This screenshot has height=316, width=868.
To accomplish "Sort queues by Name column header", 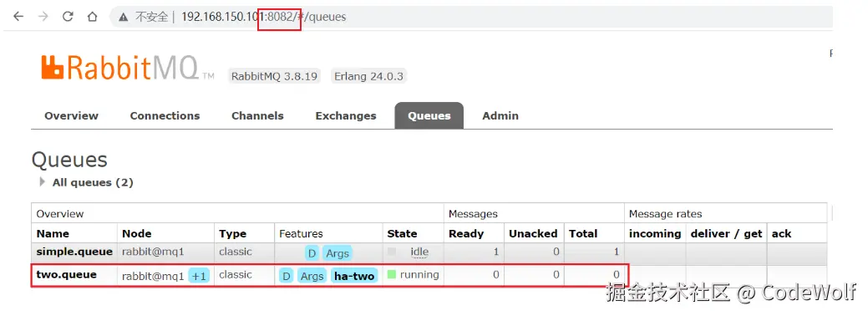I will coord(53,234).
